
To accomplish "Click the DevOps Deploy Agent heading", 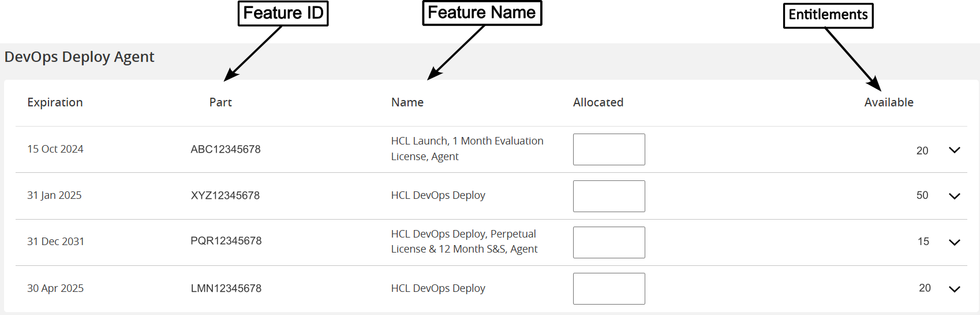I will pos(80,57).
